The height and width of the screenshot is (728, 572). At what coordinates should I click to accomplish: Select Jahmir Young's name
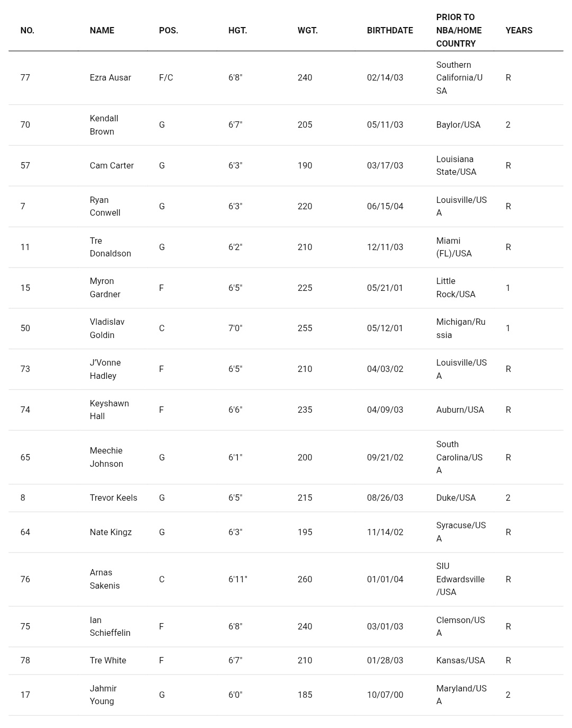pyautogui.click(x=103, y=695)
